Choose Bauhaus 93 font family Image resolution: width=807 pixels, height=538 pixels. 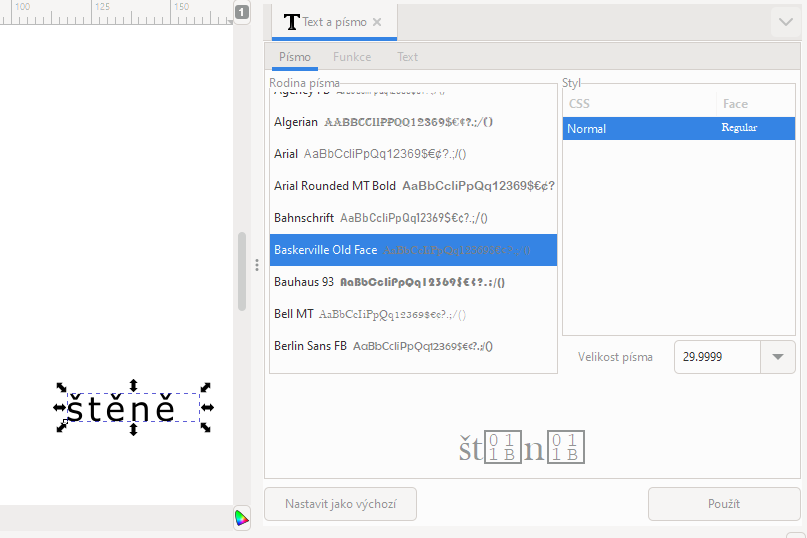coord(413,282)
